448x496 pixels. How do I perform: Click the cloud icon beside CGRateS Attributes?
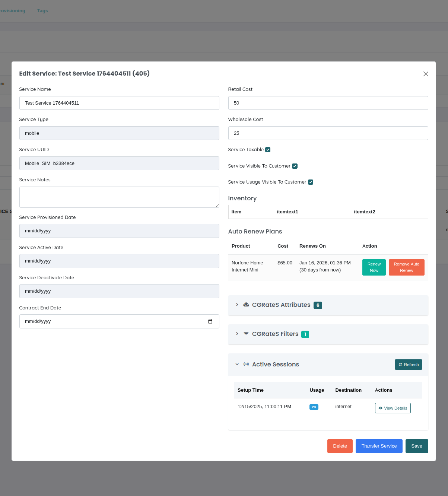[x=246, y=305]
